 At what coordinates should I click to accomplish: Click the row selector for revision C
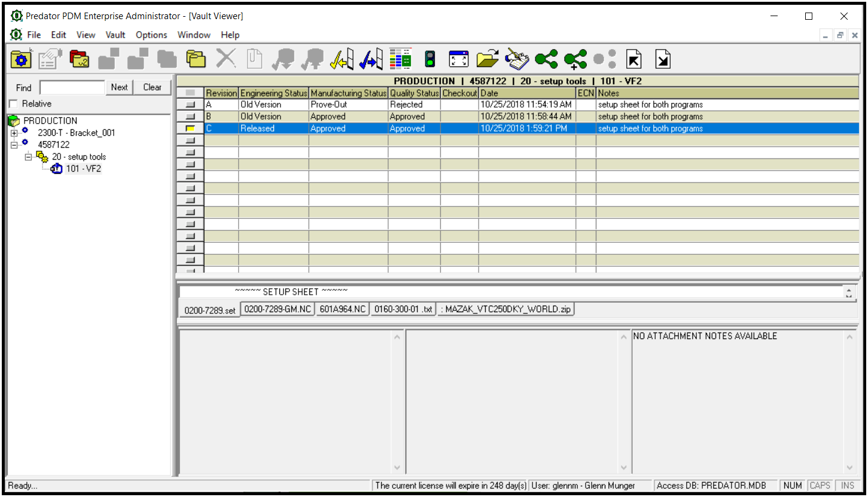coord(191,129)
